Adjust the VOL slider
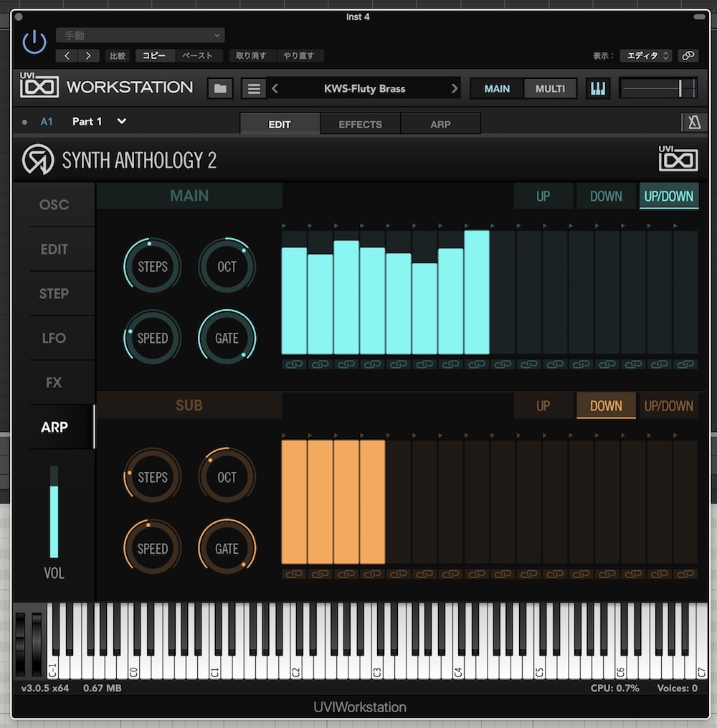The width and height of the screenshot is (717, 728). pyautogui.click(x=54, y=520)
